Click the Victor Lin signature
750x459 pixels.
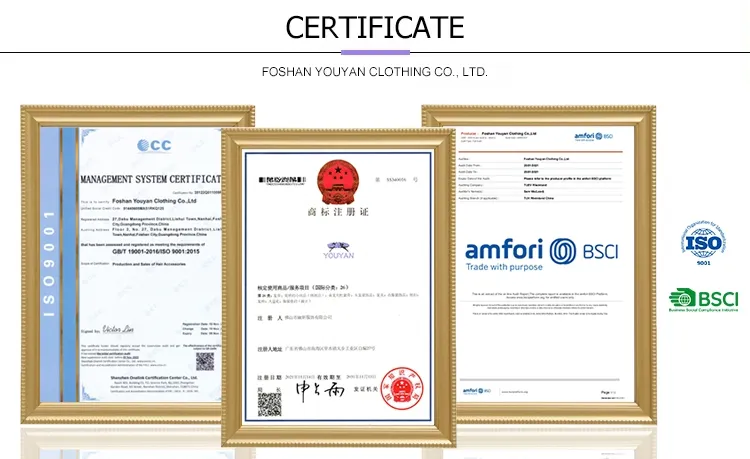[118, 329]
